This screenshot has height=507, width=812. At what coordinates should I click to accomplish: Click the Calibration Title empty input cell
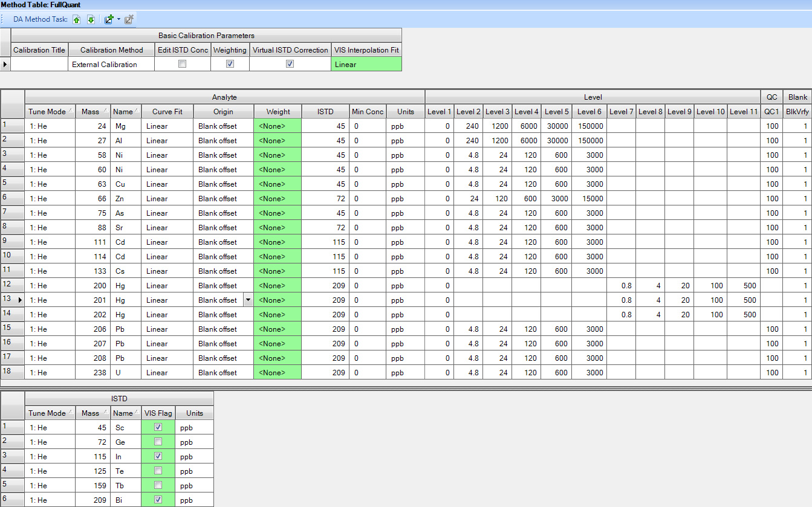click(39, 64)
